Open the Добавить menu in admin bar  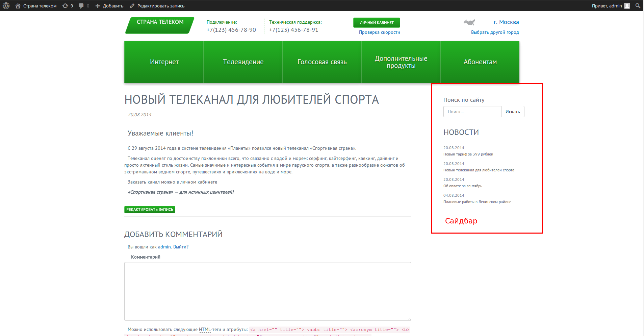click(x=109, y=6)
